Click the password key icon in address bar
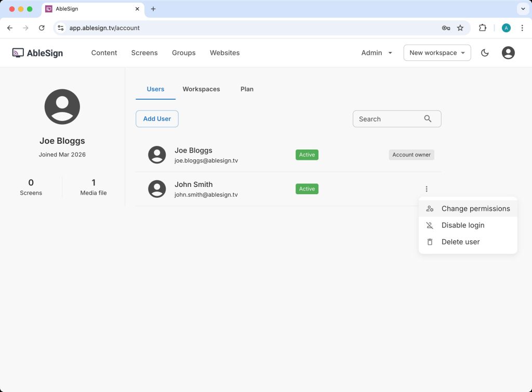532x392 pixels. [446, 28]
